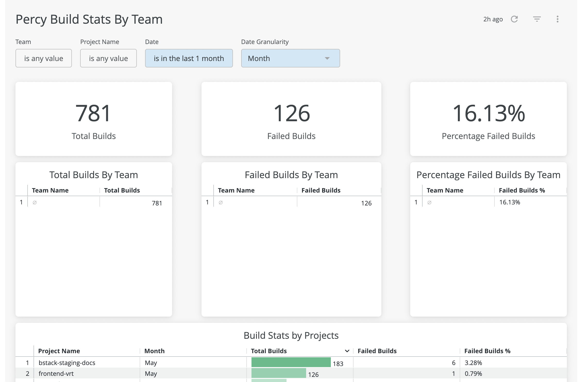The width and height of the screenshot is (588, 382).
Task: Sort by Project Name column header
Action: click(59, 351)
